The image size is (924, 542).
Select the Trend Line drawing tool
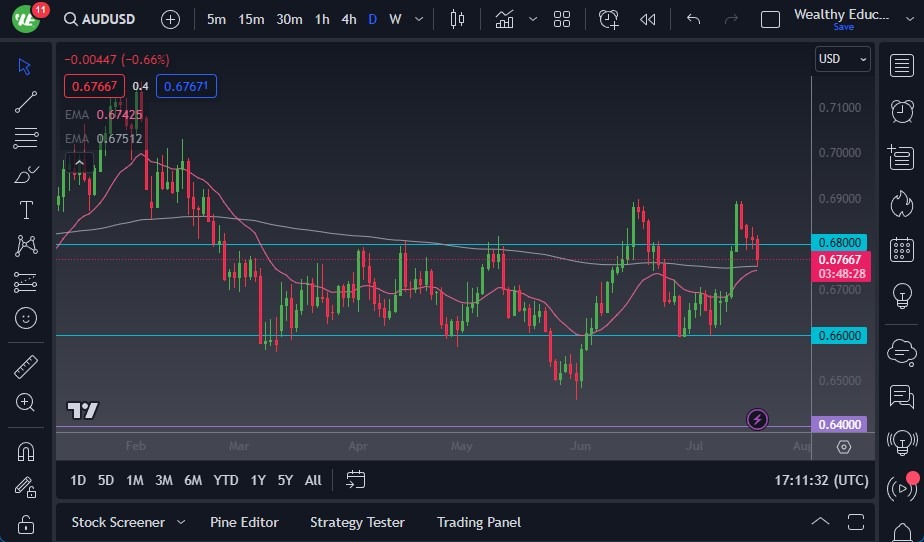(x=26, y=102)
